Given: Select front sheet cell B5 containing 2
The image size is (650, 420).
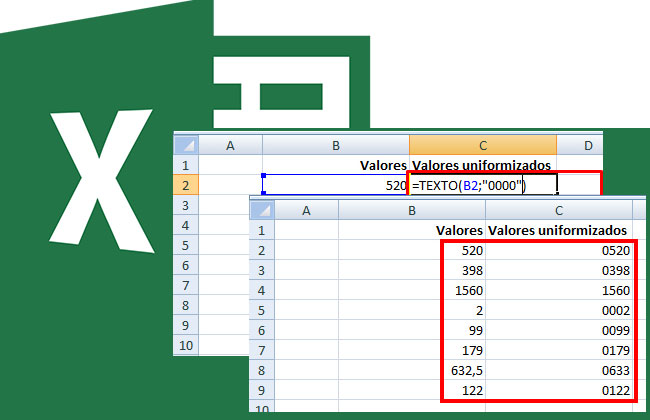Looking at the screenshot, I should pyautogui.click(x=412, y=310).
